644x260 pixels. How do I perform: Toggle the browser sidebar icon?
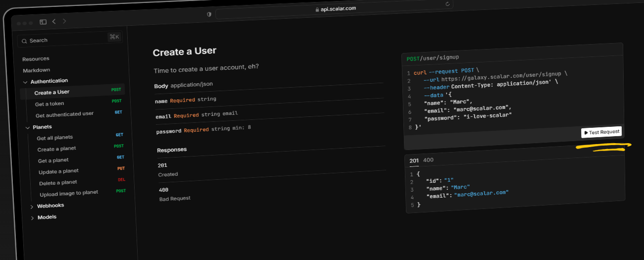coord(43,22)
